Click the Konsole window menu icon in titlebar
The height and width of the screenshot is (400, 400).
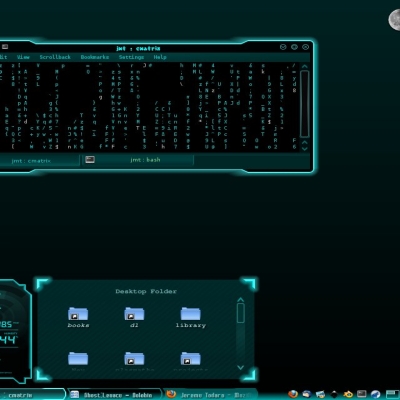(4, 47)
